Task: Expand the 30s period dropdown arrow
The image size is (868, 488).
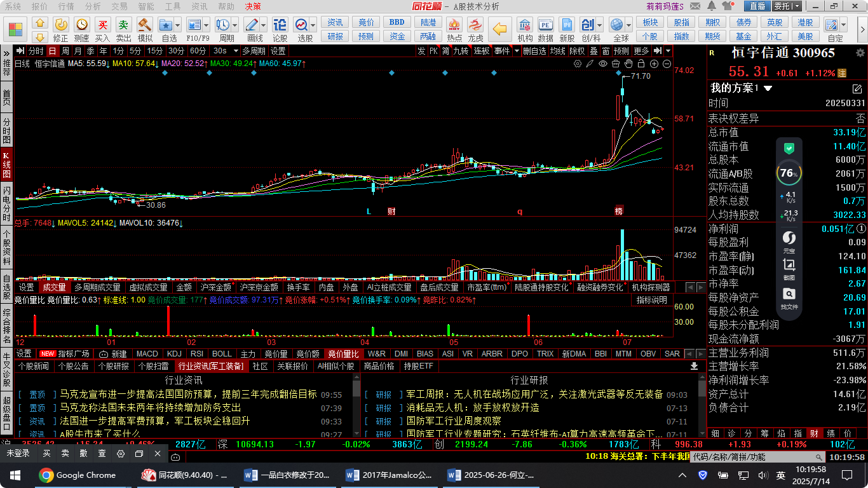Action: click(x=236, y=51)
